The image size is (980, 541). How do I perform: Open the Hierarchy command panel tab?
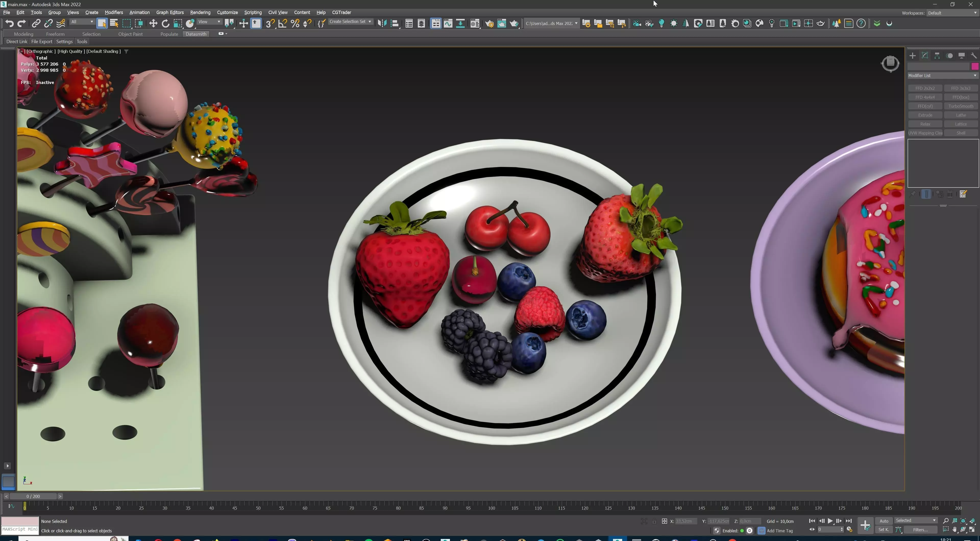point(937,56)
